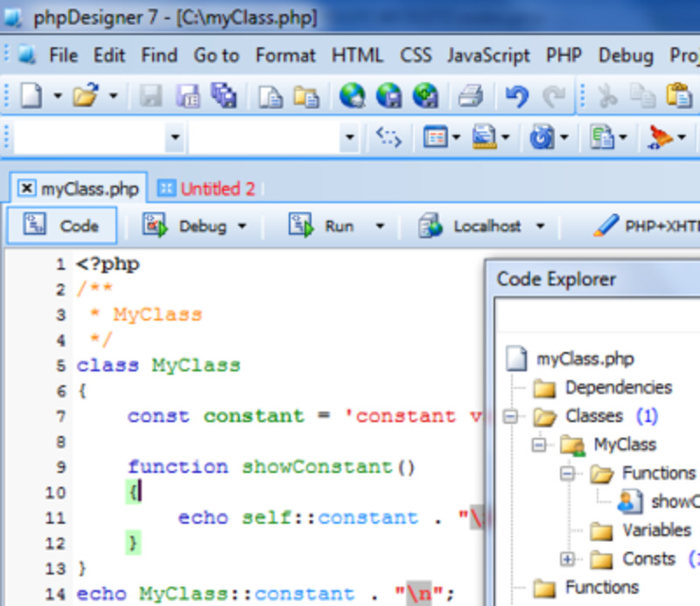Click the Save As icon
This screenshot has width=700, height=606.
[187, 95]
